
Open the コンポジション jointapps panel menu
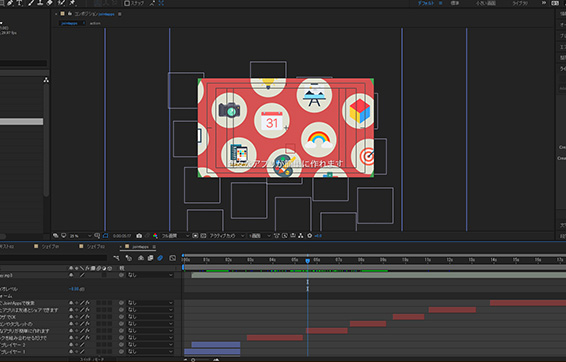(x=119, y=14)
